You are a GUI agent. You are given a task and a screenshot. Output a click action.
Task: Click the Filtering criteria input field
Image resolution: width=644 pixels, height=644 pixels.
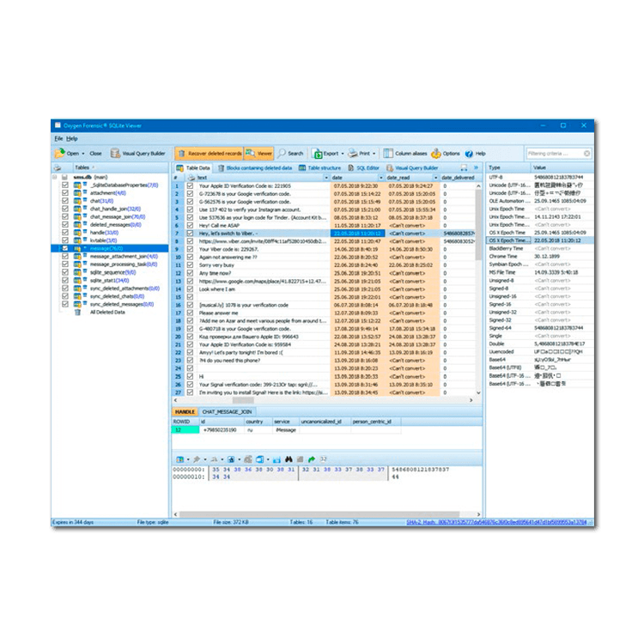point(558,154)
